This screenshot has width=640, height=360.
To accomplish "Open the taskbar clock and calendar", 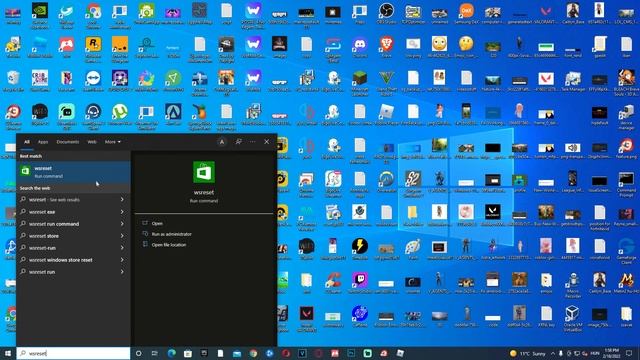I will click(611, 353).
